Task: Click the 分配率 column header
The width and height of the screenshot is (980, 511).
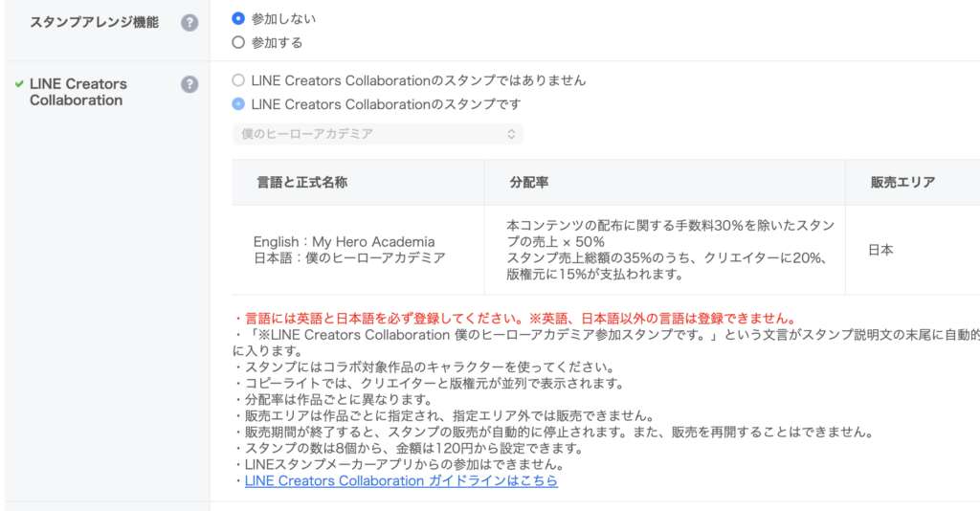Action: tap(528, 183)
